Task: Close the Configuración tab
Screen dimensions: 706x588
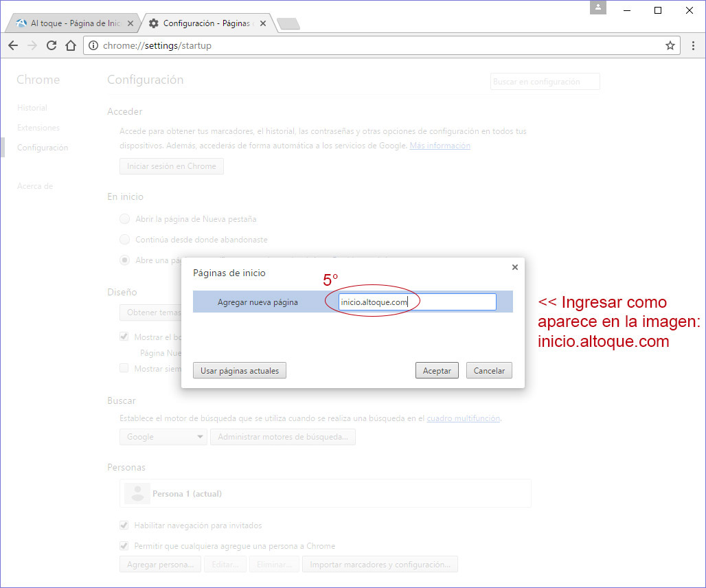Action: coord(263,23)
